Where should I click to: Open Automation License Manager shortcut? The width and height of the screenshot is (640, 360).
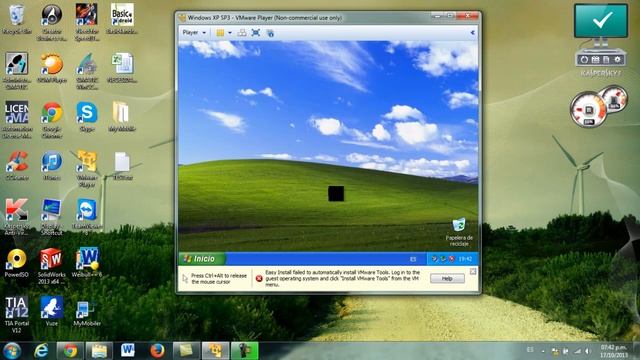[x=17, y=120]
